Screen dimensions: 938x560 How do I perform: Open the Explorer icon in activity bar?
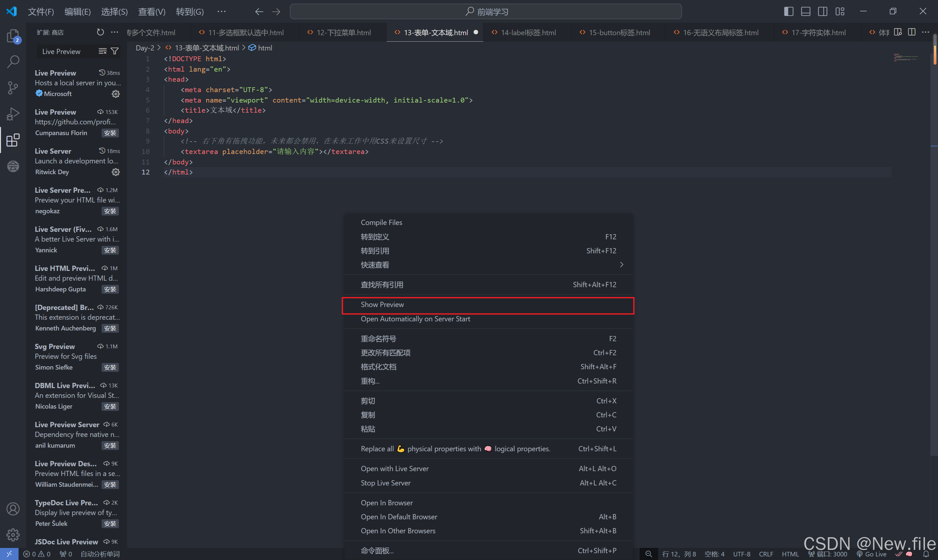(13, 36)
